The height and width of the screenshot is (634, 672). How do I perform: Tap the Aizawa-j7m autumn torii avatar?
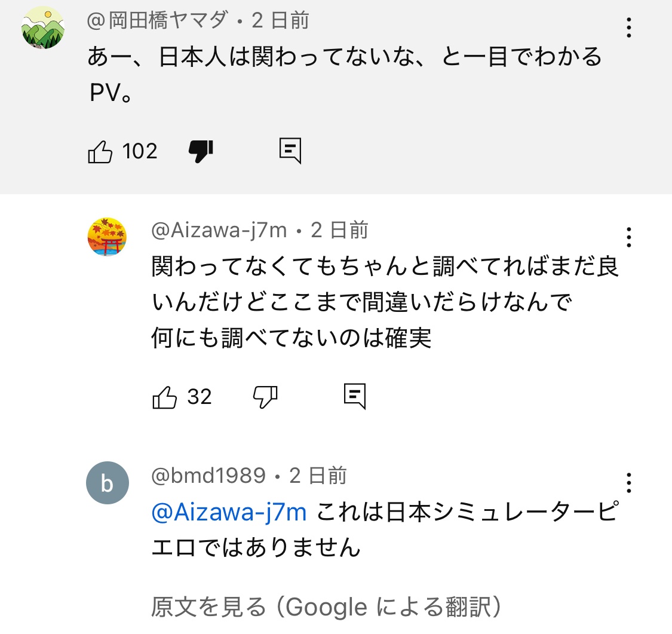[x=107, y=237]
